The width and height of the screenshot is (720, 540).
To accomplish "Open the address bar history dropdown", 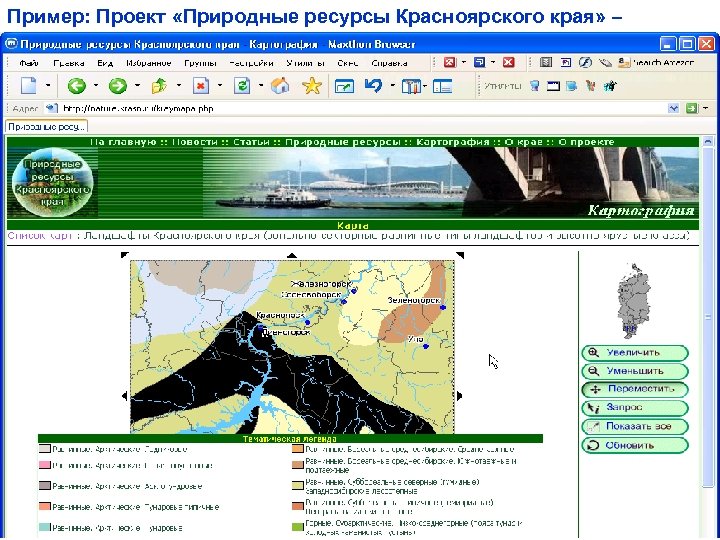I will pyautogui.click(x=673, y=108).
